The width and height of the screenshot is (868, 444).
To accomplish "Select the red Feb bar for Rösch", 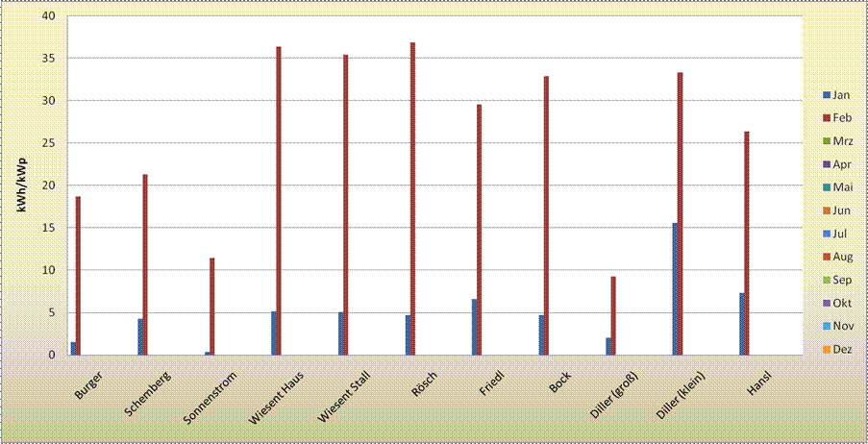I will [x=412, y=199].
